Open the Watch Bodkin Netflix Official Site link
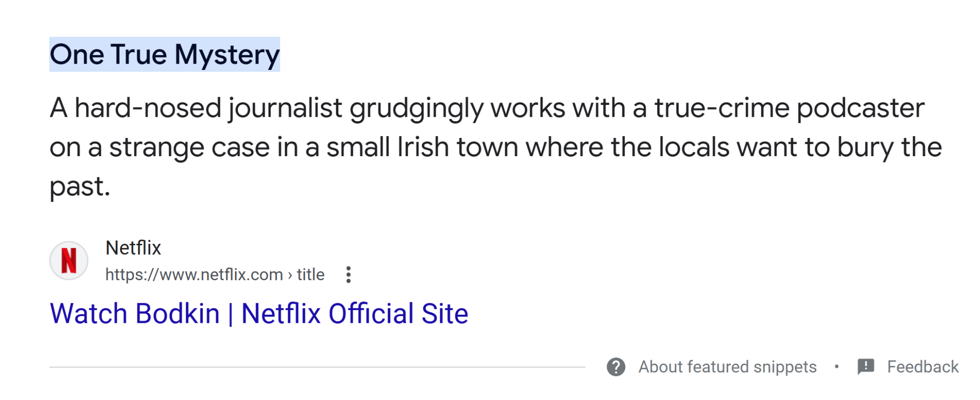This screenshot has height=400, width=980. (x=258, y=314)
